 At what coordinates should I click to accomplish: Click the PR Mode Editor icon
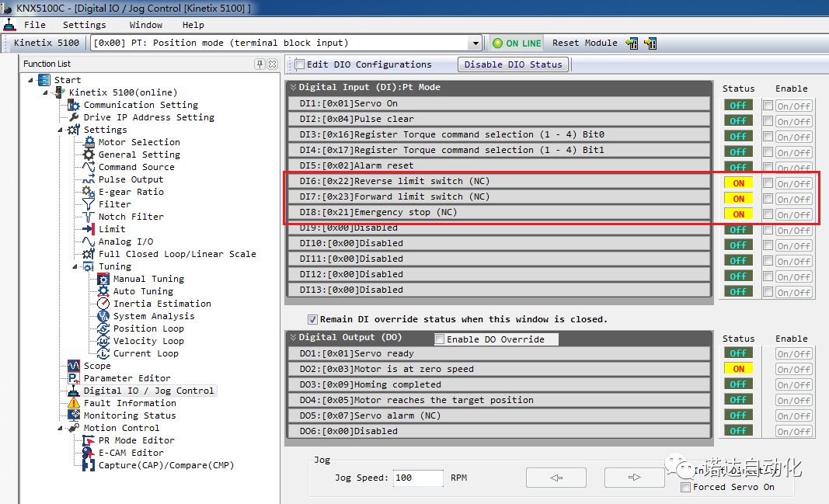coord(89,440)
